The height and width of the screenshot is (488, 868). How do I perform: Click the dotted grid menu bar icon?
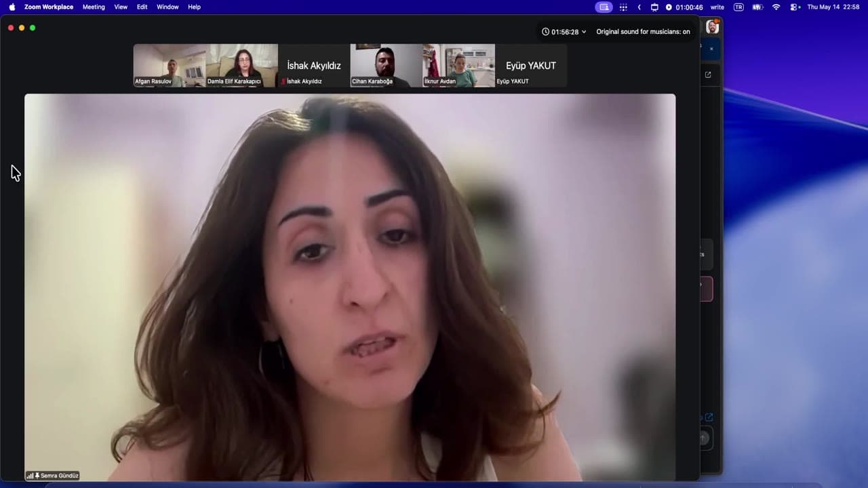[x=623, y=7]
